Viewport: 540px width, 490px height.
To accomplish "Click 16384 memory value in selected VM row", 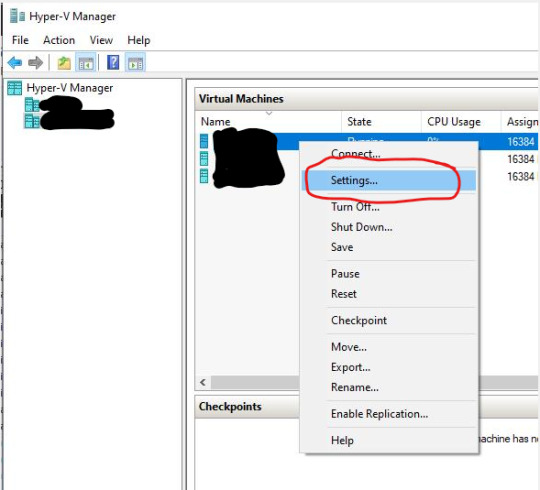I will [520, 142].
